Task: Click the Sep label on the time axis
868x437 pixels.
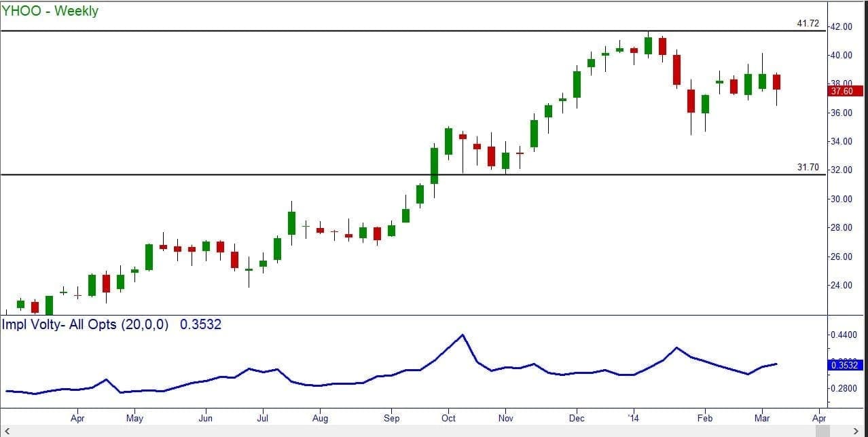Action: click(x=391, y=419)
